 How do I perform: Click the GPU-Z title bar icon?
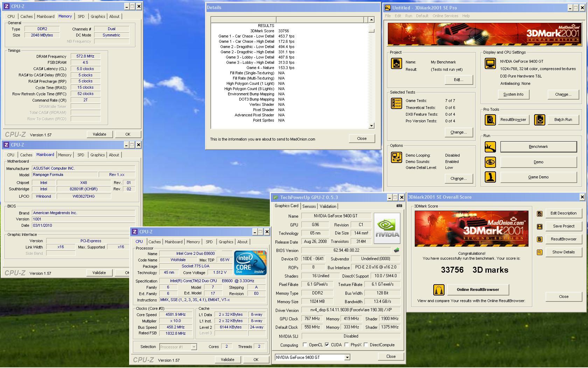(275, 197)
